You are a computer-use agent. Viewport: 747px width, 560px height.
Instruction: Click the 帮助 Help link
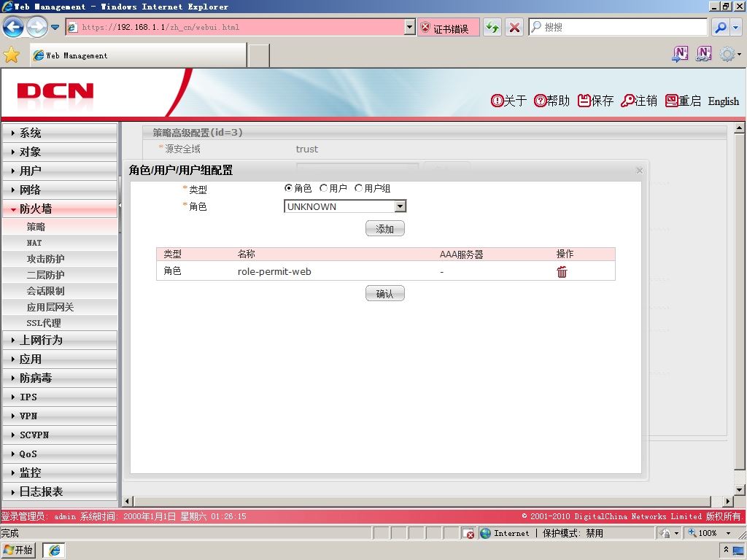click(x=551, y=101)
